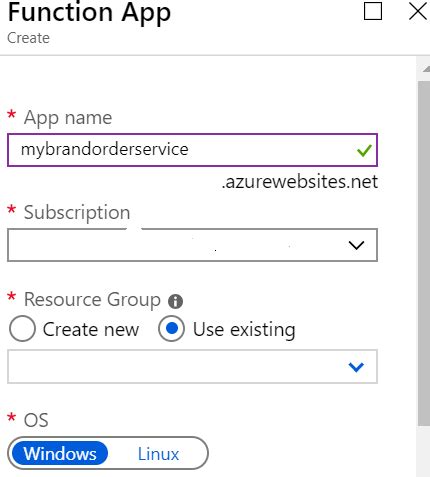430x477 pixels.
Task: Click the Subscription label
Action: 77,213
